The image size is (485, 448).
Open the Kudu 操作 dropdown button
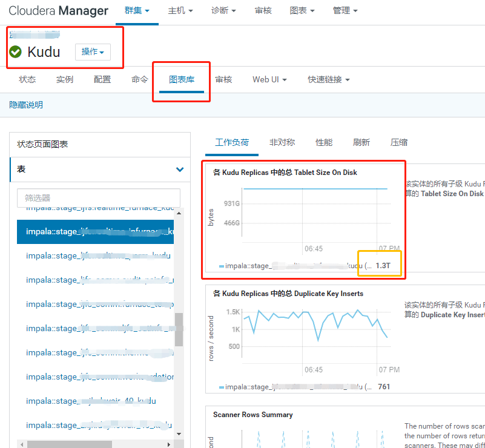point(93,51)
